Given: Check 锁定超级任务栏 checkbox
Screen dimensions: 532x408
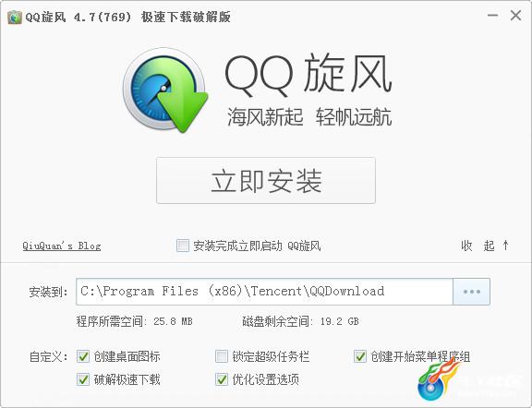Looking at the screenshot, I should [222, 356].
